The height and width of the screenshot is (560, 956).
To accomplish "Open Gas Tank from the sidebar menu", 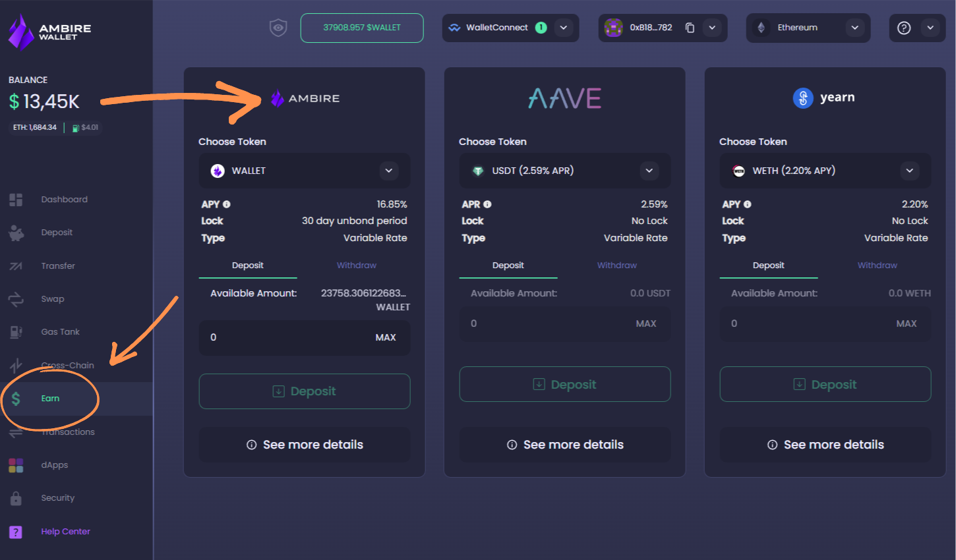I will (x=60, y=332).
